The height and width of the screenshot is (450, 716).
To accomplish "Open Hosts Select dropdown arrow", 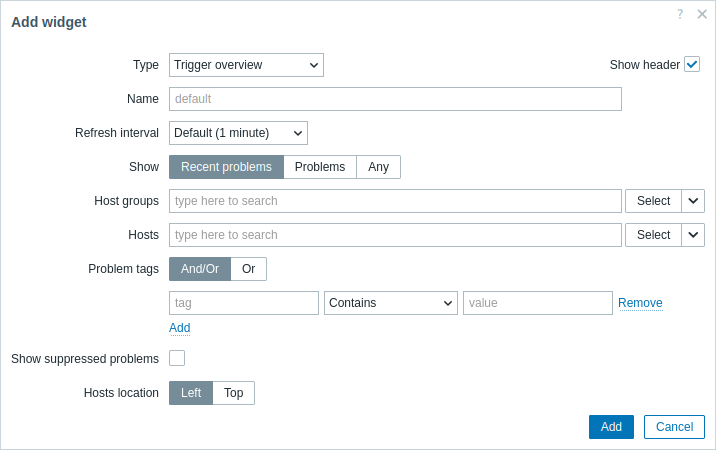I will (693, 235).
